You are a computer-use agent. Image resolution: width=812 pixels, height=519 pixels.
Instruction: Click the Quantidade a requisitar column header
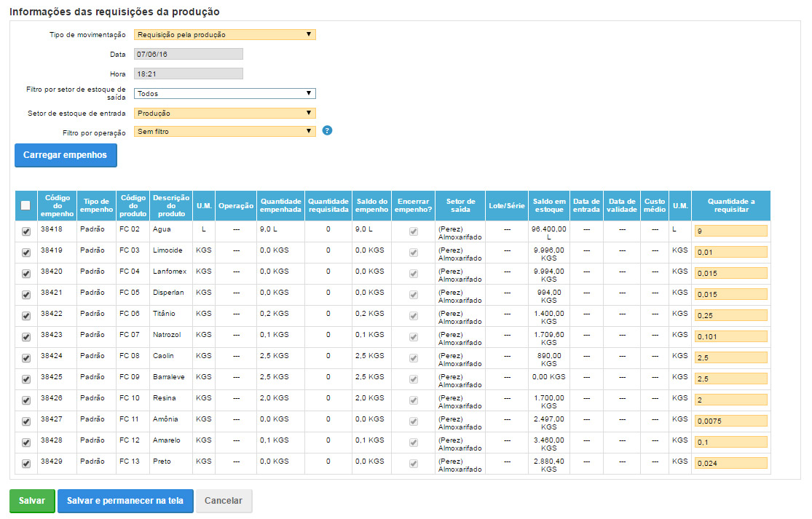[730, 206]
